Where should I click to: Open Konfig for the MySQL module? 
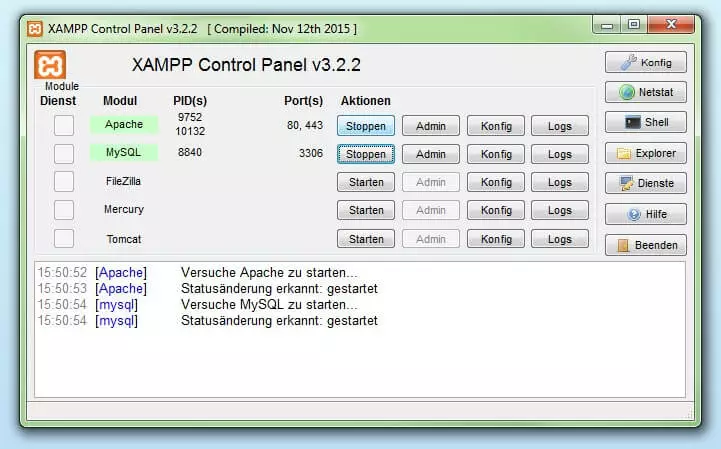tap(496, 154)
